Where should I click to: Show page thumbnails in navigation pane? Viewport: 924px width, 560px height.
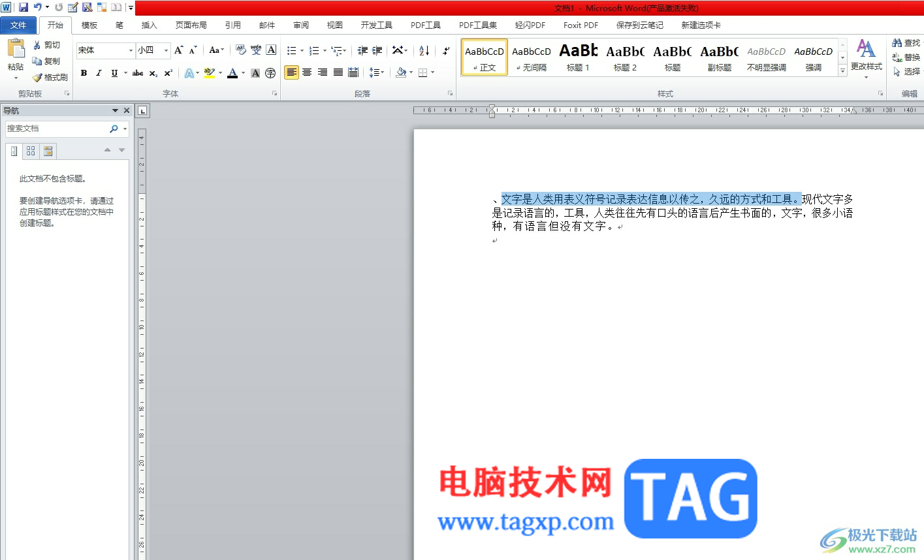tap(31, 151)
